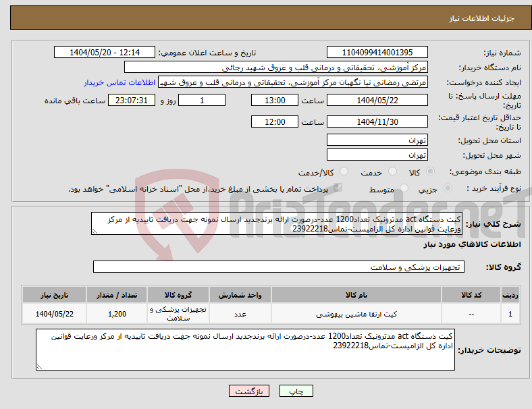Screen dimensions: 532x409
Task: Click the چاپ print button
Action: 296,391
